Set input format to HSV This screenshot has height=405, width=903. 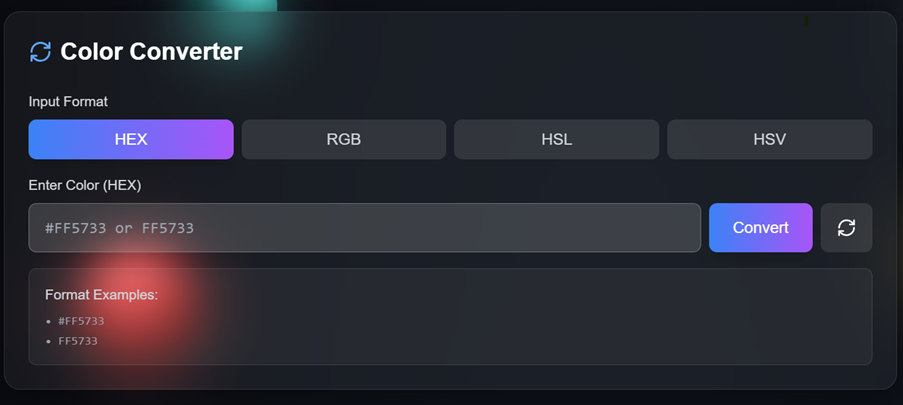click(x=769, y=139)
